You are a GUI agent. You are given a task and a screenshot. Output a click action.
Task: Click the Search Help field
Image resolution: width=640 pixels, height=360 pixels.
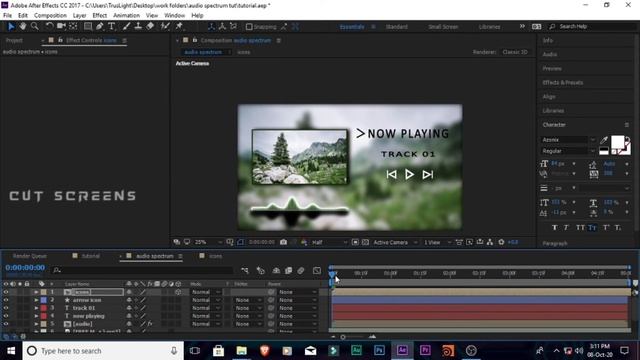pyautogui.click(x=593, y=27)
